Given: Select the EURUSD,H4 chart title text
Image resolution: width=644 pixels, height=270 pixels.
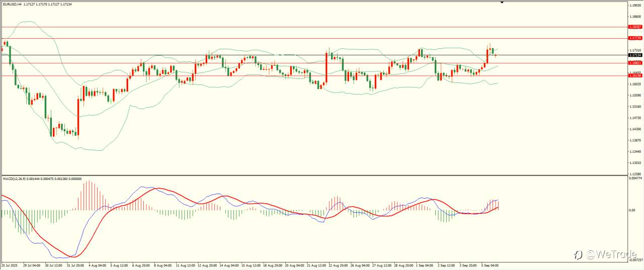Looking at the screenshot, I should point(12,4).
